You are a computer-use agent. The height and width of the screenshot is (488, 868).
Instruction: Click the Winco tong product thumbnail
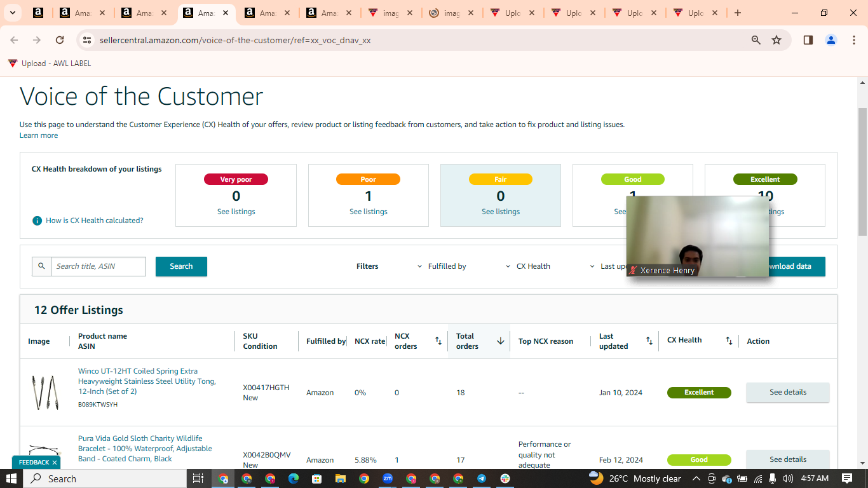[44, 392]
